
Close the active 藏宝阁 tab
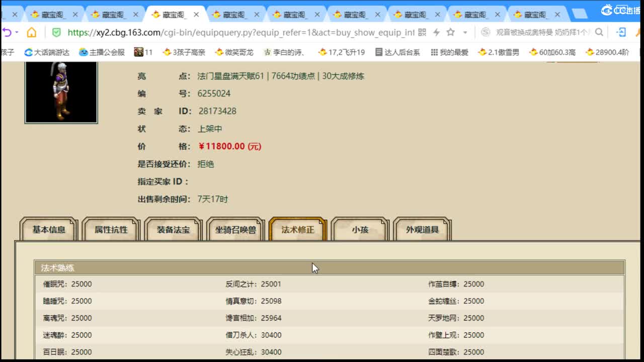click(x=196, y=15)
